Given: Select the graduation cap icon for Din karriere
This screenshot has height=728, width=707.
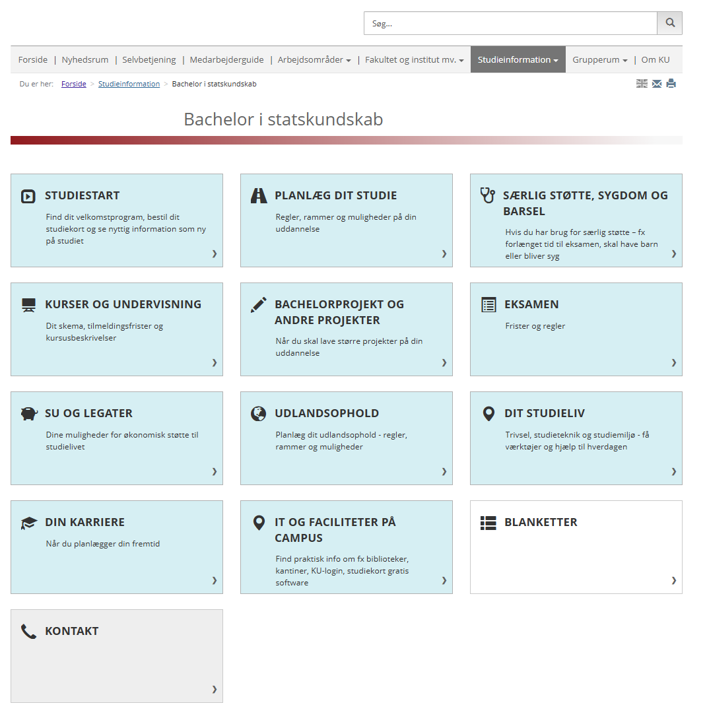Looking at the screenshot, I should (x=27, y=521).
